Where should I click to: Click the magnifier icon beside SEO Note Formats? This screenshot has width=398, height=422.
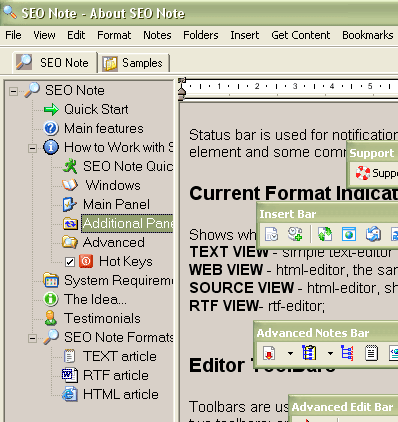(51, 337)
